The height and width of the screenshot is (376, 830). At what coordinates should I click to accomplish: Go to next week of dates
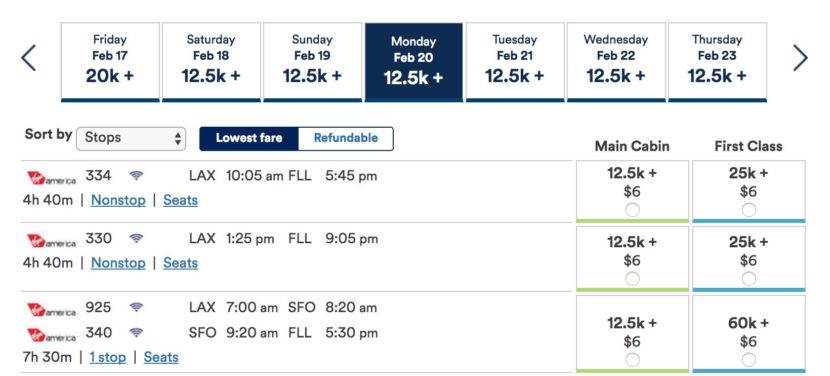800,58
